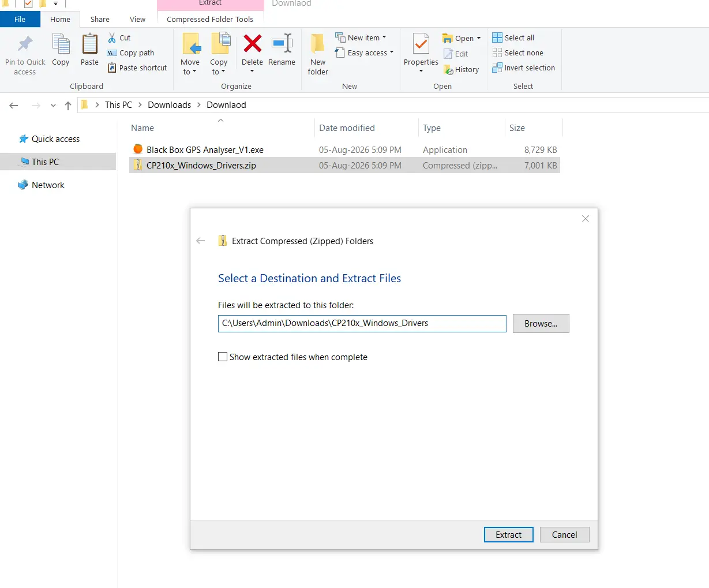Sort by the Name column header

222,128
